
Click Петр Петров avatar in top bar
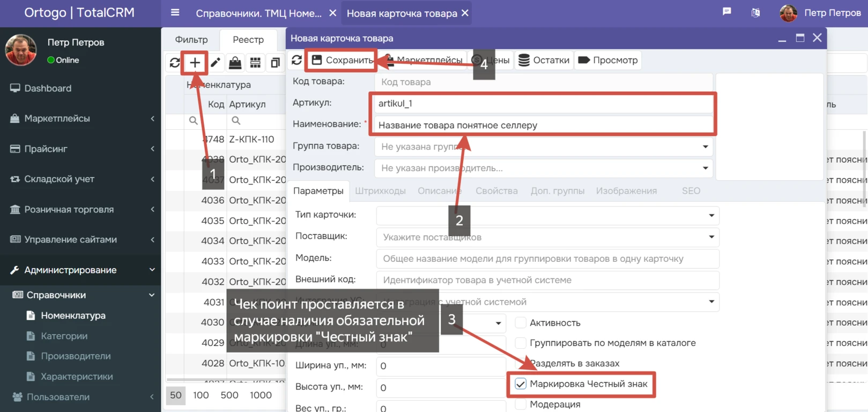pos(788,13)
